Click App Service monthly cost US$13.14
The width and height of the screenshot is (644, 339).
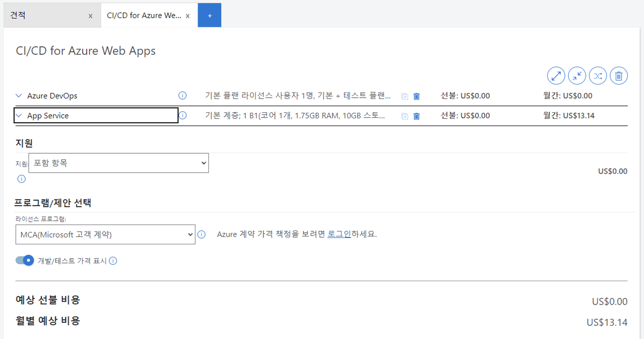[x=569, y=115]
